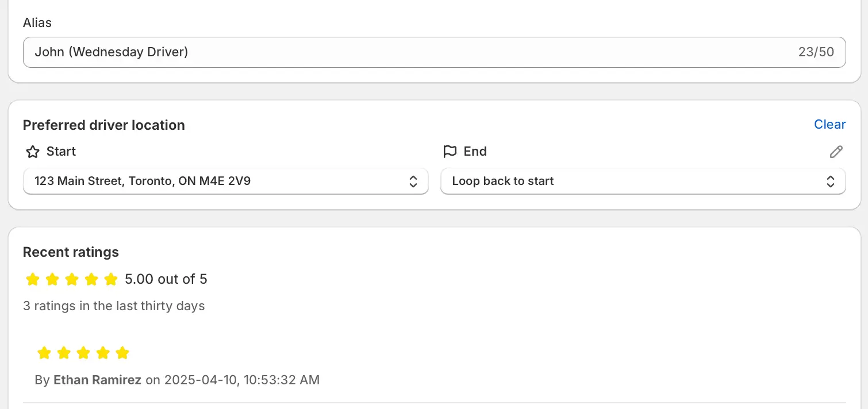Click fifth star in Ethan Ramirez's review
This screenshot has width=868, height=409.
(122, 353)
